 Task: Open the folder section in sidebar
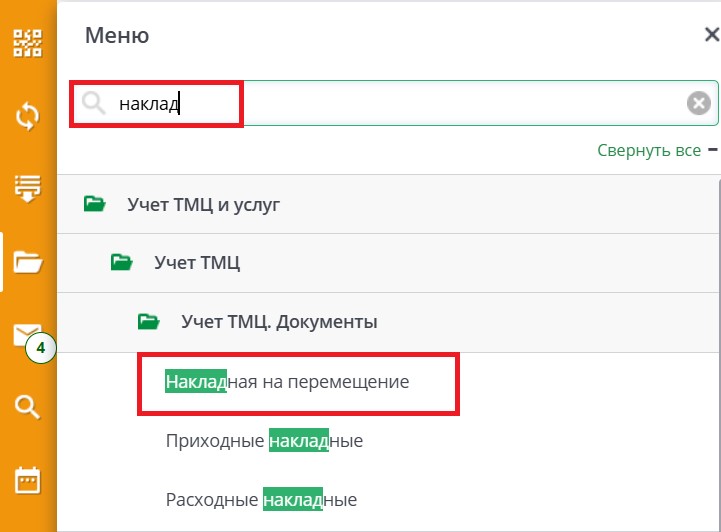[x=27, y=262]
